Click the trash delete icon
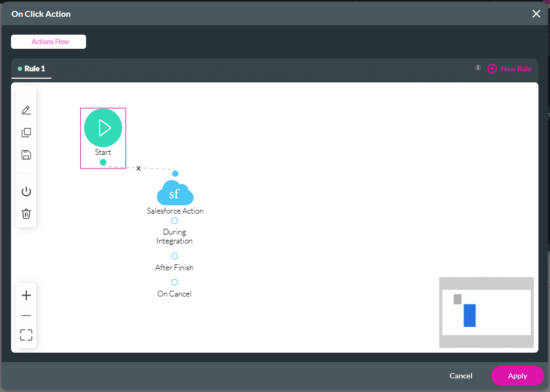 (26, 214)
